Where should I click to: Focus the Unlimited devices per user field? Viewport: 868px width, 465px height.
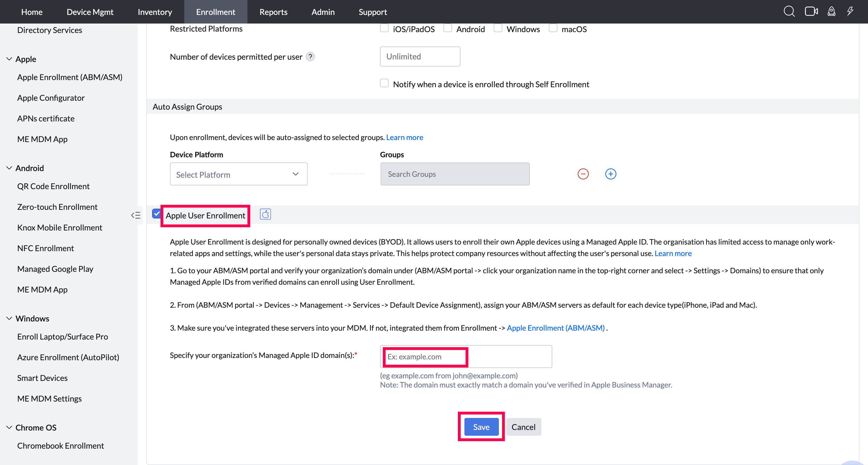(420, 57)
